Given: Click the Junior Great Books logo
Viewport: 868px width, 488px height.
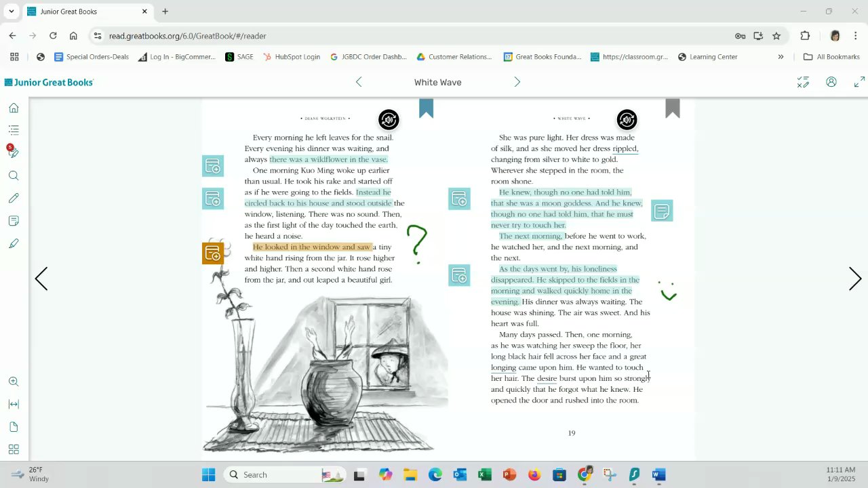Looking at the screenshot, I should tap(49, 82).
